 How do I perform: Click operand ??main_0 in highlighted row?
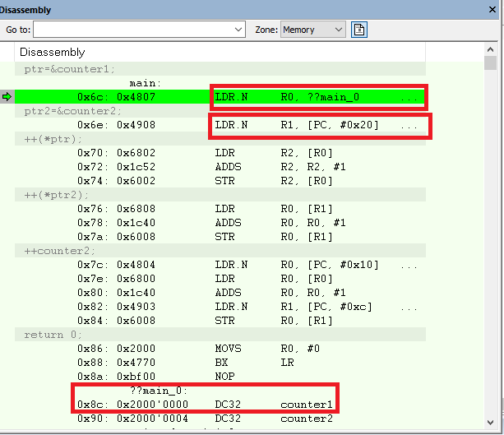333,97
